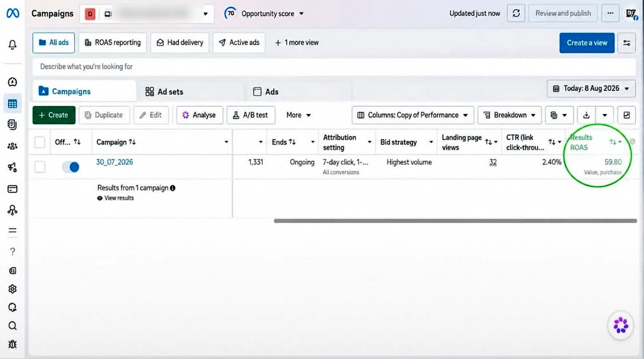The image size is (644, 359).
Task: Select the Campaigns table grid icon in sidebar
Action: (x=12, y=104)
